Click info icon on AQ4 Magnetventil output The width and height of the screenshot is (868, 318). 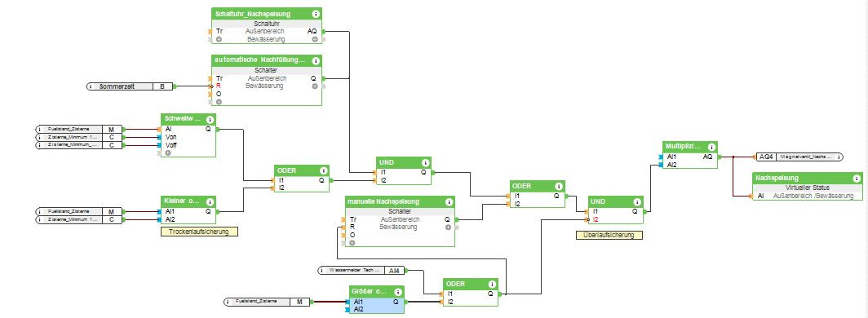[x=839, y=157]
